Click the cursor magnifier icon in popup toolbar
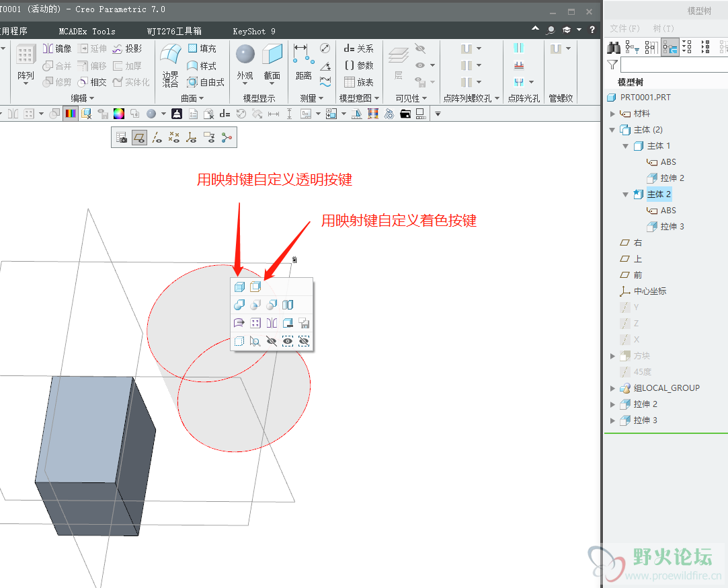 pos(255,342)
